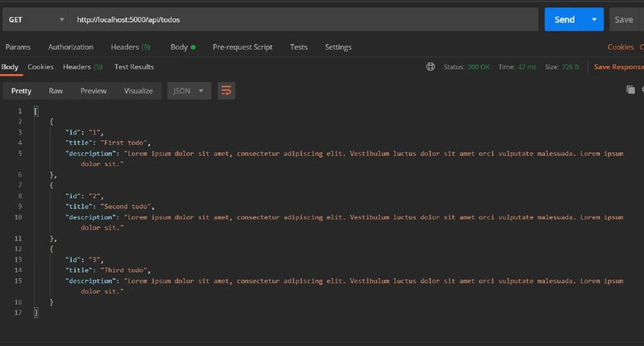Image resolution: width=644 pixels, height=346 pixels.
Task: Select the Test Results tab
Action: (x=134, y=67)
